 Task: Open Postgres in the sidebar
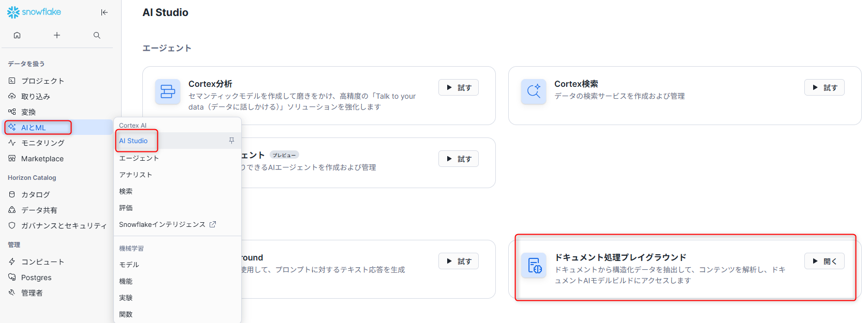(x=57, y=277)
